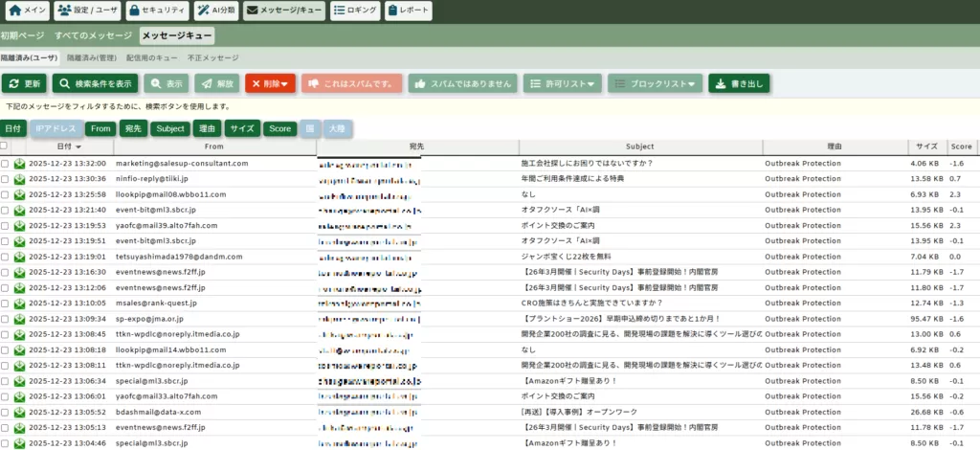
Task: Open the メイン home menu
Action: pos(26,11)
